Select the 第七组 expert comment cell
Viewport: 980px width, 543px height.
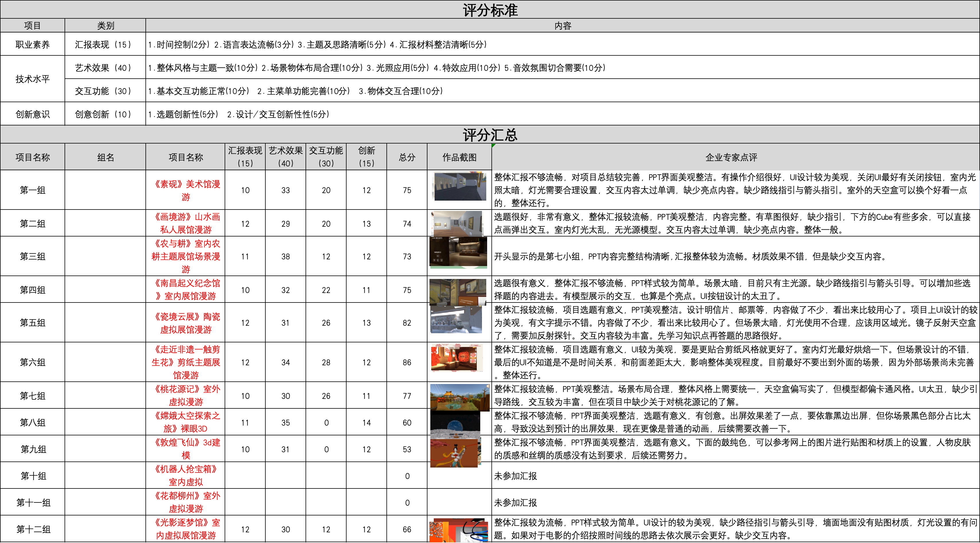pyautogui.click(x=735, y=395)
